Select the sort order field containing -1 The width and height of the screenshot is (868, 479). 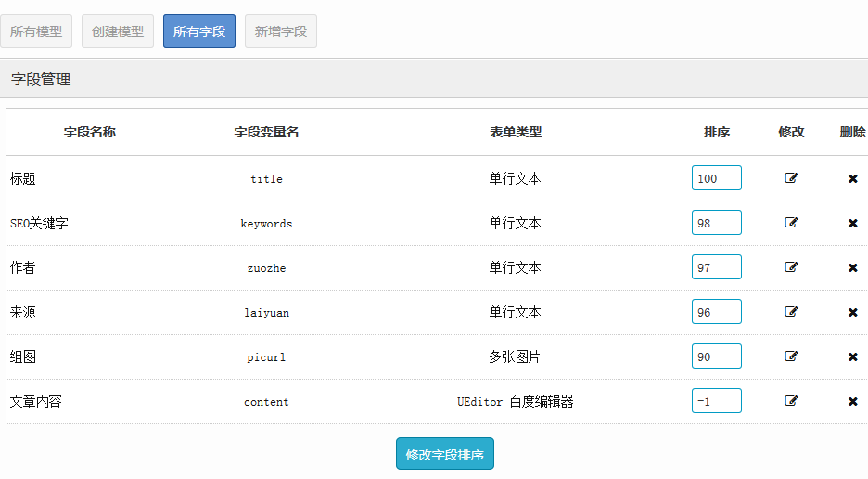pos(716,401)
